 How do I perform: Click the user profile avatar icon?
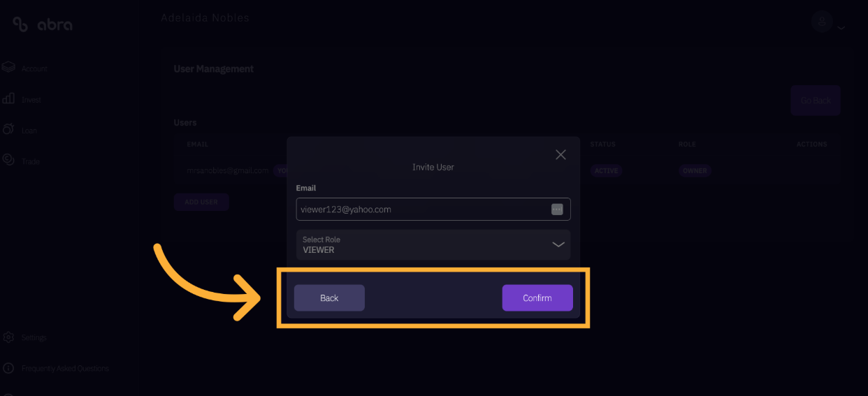823,21
